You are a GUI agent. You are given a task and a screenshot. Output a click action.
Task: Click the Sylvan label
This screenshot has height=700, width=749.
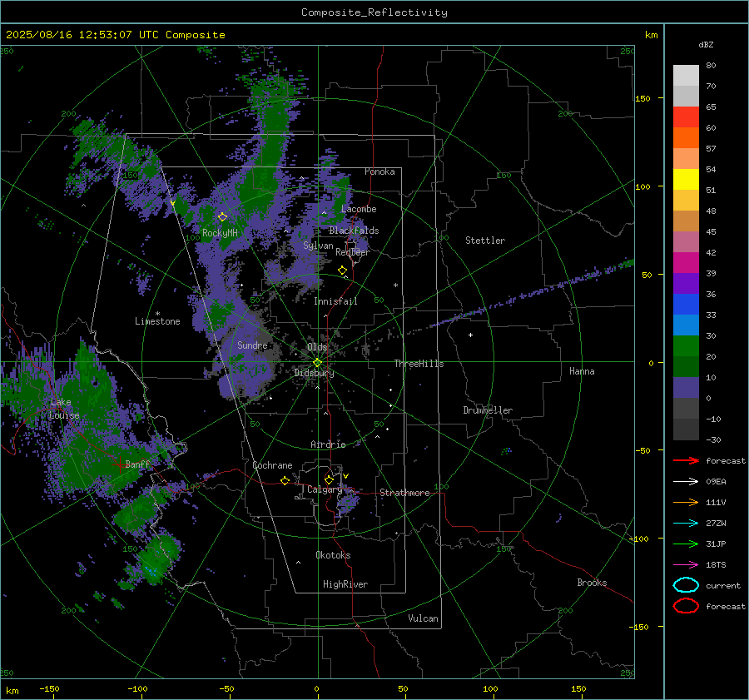click(318, 246)
